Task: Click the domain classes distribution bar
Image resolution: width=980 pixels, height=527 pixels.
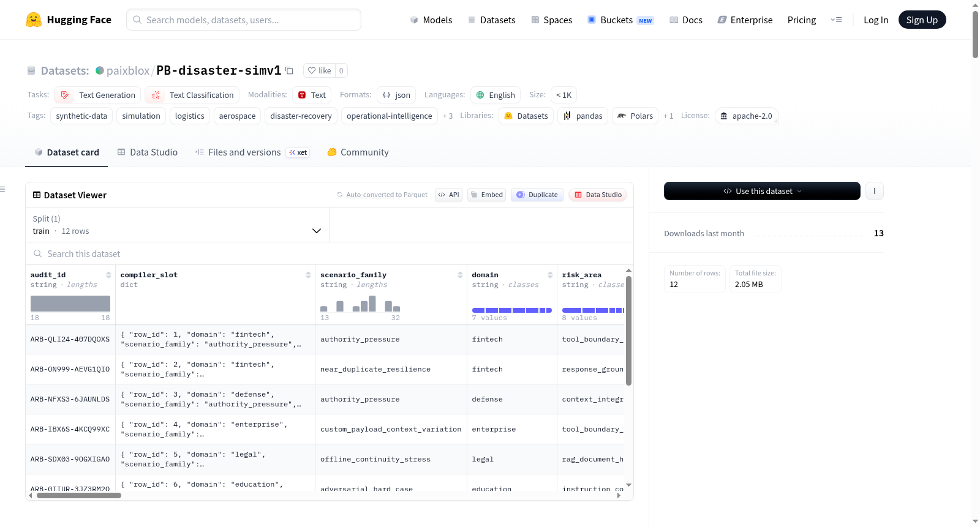Action: (x=512, y=310)
